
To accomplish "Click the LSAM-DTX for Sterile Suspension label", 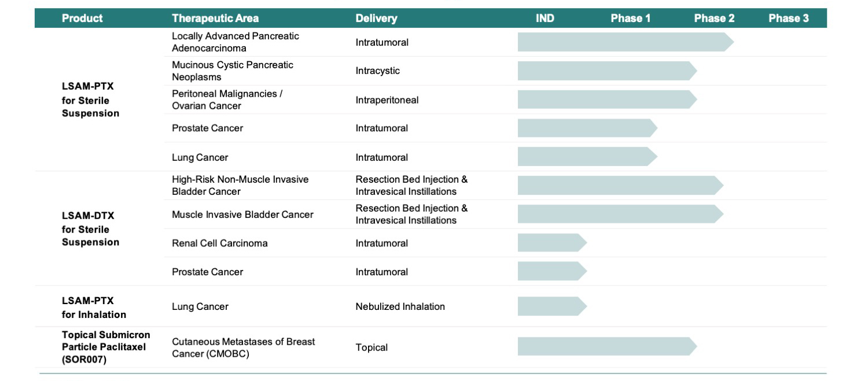I will 91,229.
